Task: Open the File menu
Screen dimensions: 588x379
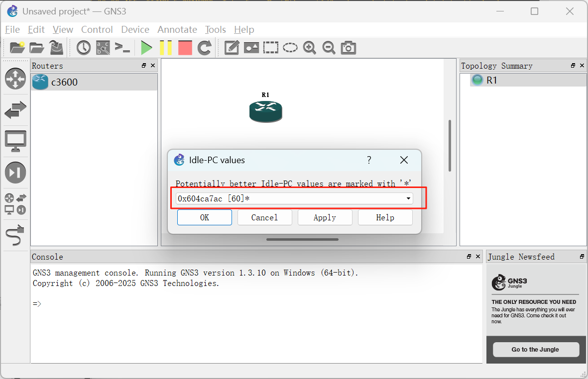Action: coord(12,29)
